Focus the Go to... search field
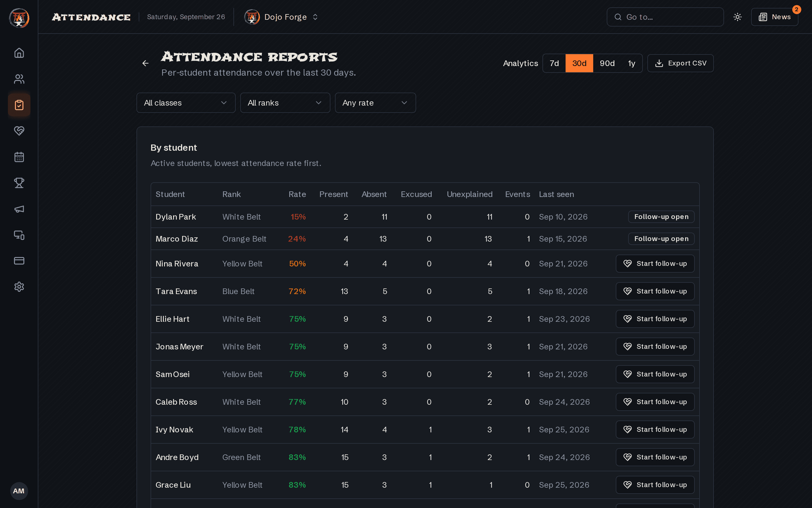 click(x=665, y=17)
